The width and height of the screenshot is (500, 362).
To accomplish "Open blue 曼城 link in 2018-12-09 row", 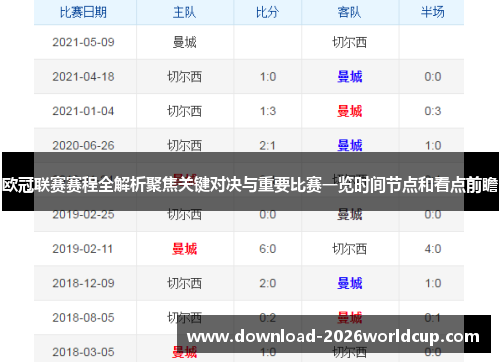I will pos(349,283).
